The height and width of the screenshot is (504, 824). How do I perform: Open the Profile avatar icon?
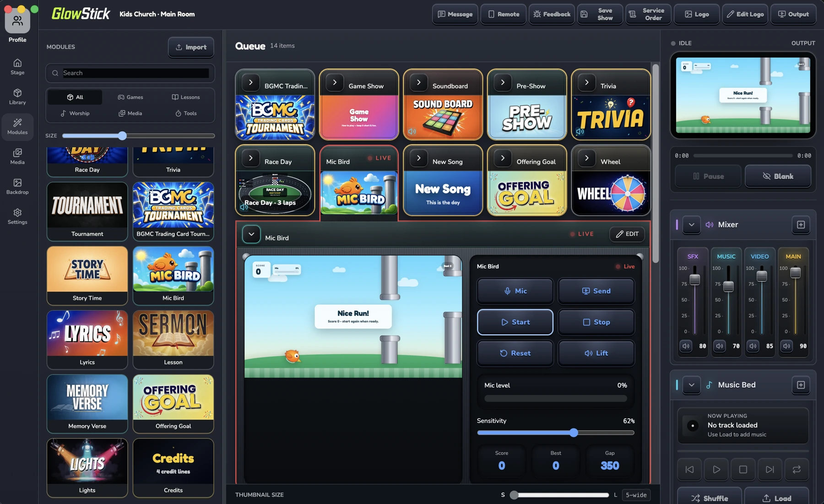click(x=17, y=21)
